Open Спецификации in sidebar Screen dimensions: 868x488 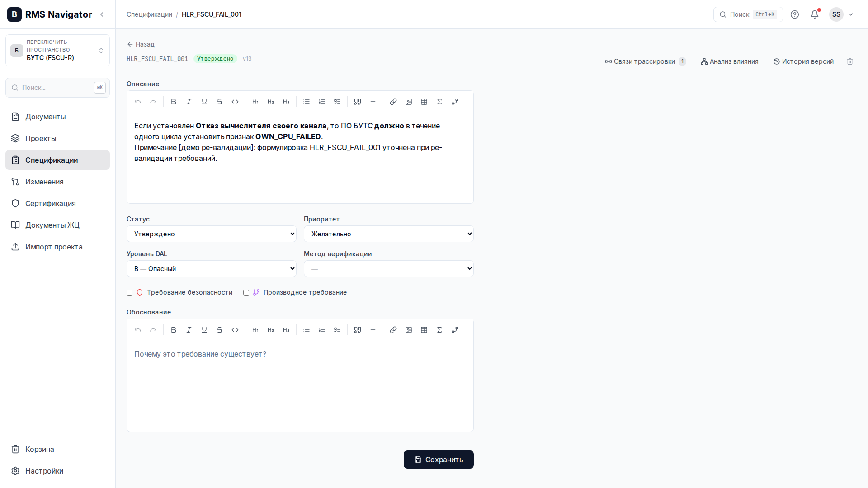pos(57,160)
